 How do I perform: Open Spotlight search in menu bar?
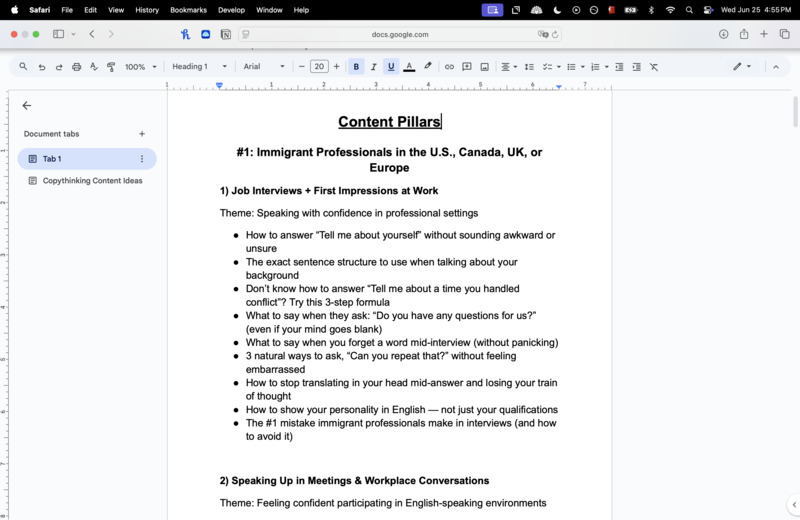coord(689,10)
